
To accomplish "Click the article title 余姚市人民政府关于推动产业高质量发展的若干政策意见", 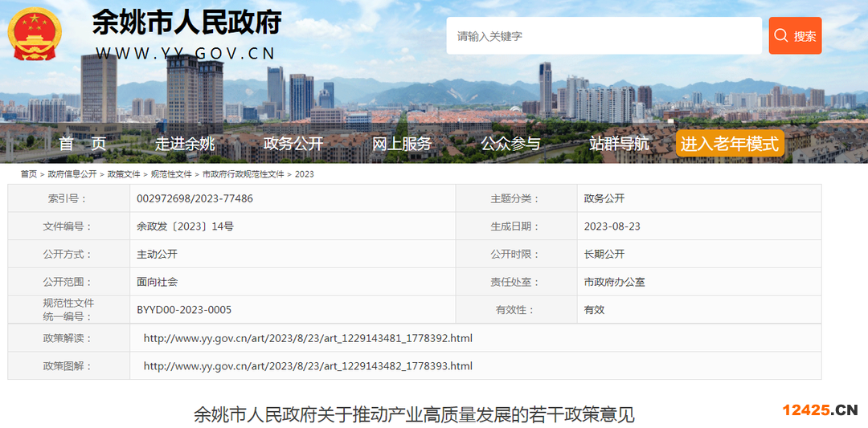I will 414,414.
